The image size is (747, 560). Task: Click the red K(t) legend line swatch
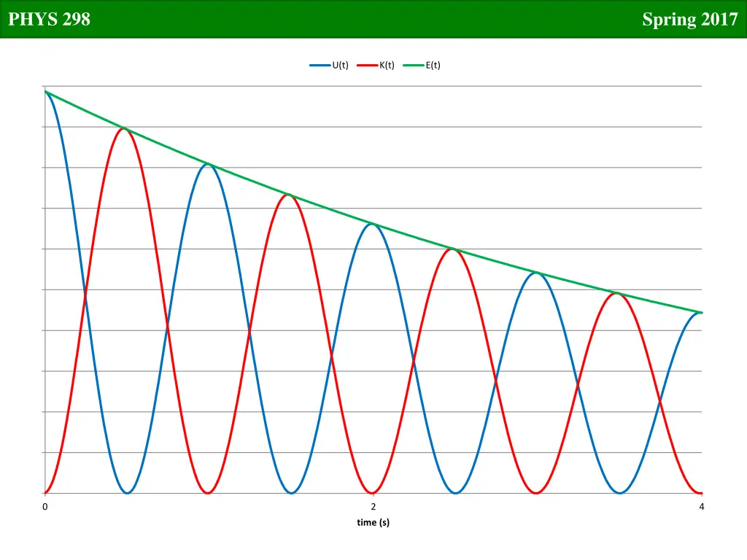(x=367, y=65)
